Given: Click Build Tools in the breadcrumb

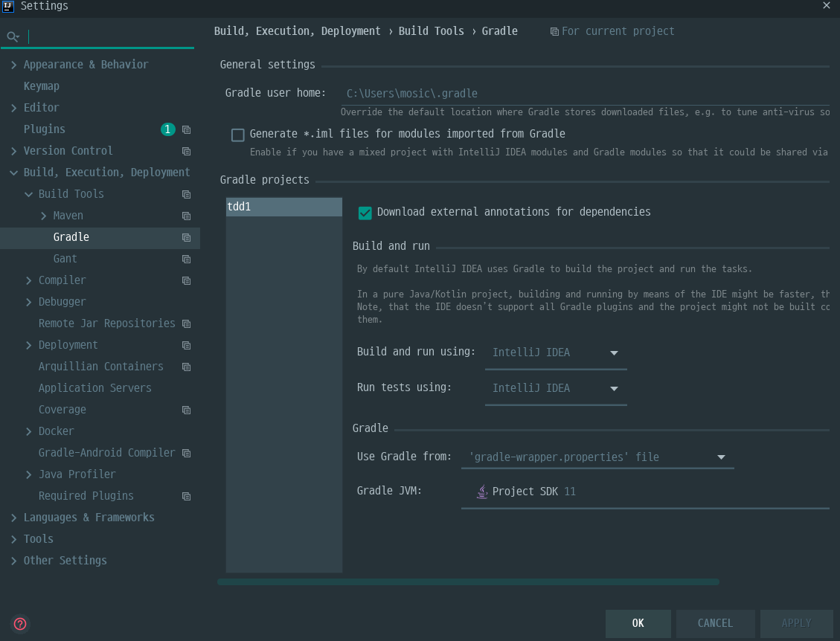Looking at the screenshot, I should pyautogui.click(x=432, y=31).
